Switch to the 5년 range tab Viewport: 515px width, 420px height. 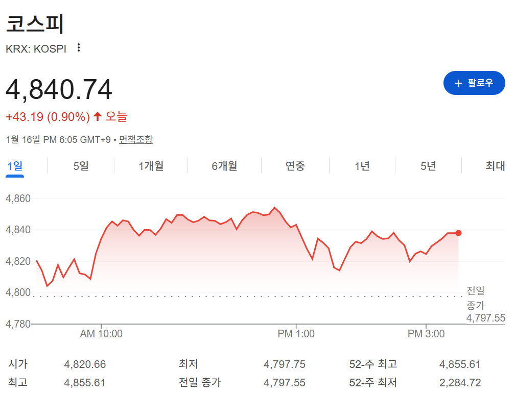428,166
